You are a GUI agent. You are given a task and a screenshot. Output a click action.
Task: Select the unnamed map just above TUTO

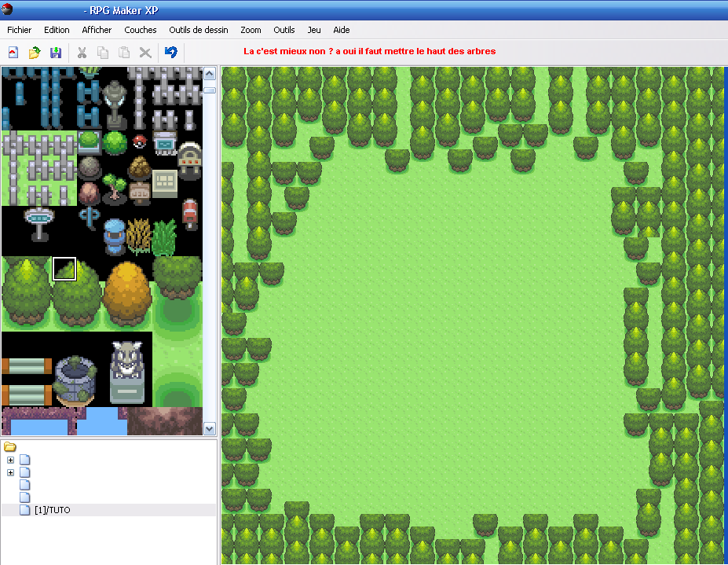pyautogui.click(x=25, y=497)
